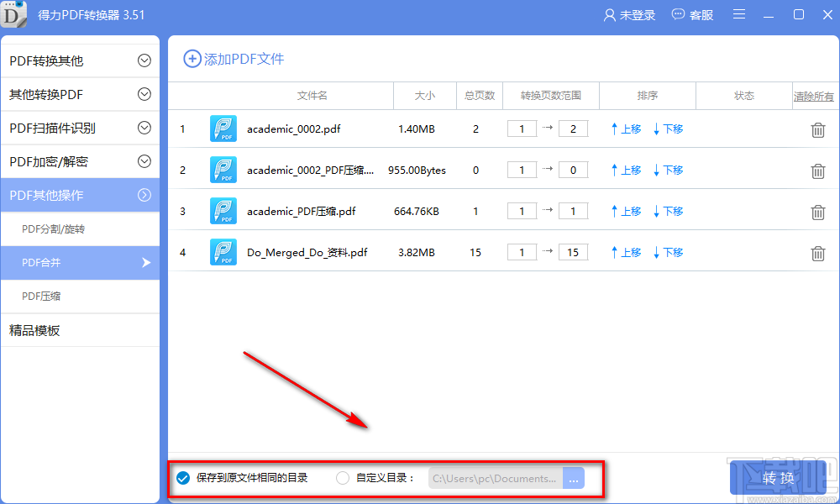Viewport: 840px width, 504px height.
Task: Move academic_PDF压缩.pdf up
Action: click(x=627, y=212)
